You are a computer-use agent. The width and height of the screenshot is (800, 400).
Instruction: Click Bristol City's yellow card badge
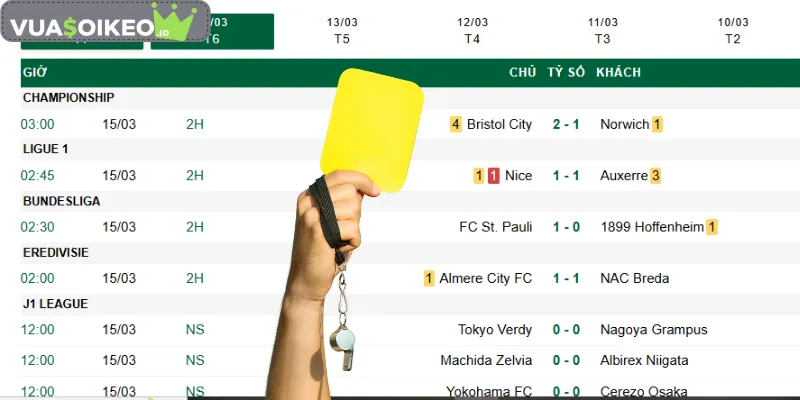(456, 124)
